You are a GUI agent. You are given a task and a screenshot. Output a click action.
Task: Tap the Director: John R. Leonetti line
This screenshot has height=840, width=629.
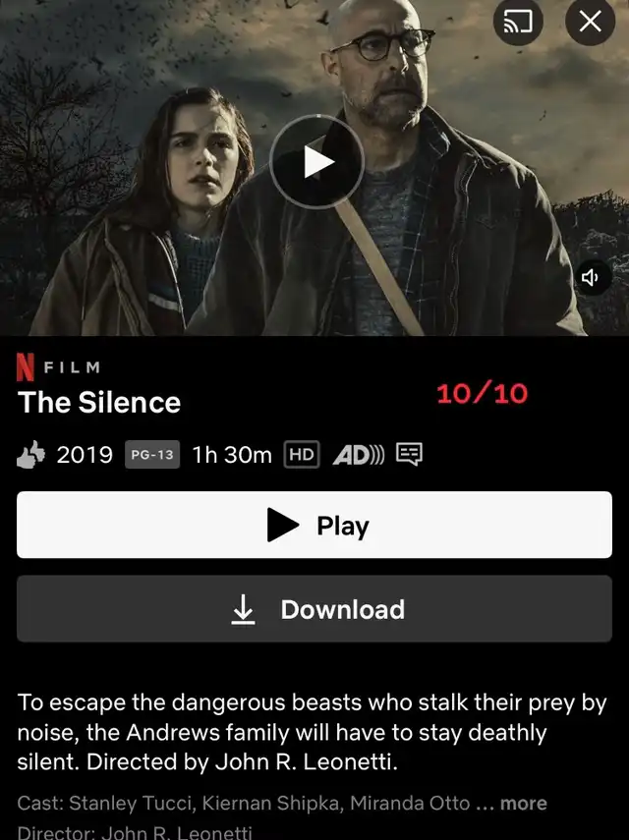(x=135, y=833)
